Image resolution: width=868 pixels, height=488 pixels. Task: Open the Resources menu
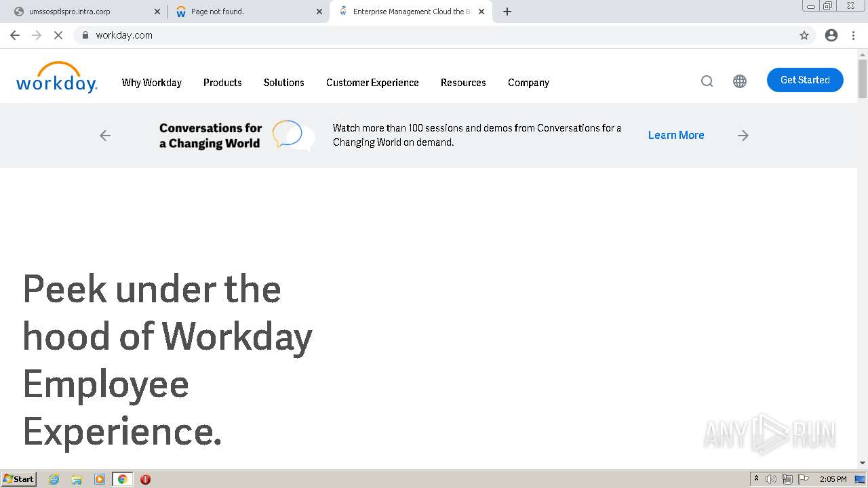463,83
